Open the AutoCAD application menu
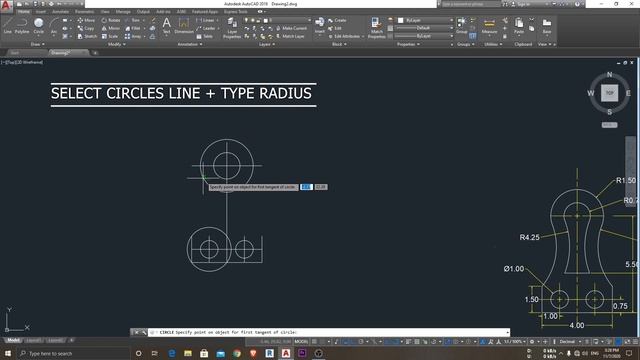This screenshot has width=640, height=360. point(6,5)
